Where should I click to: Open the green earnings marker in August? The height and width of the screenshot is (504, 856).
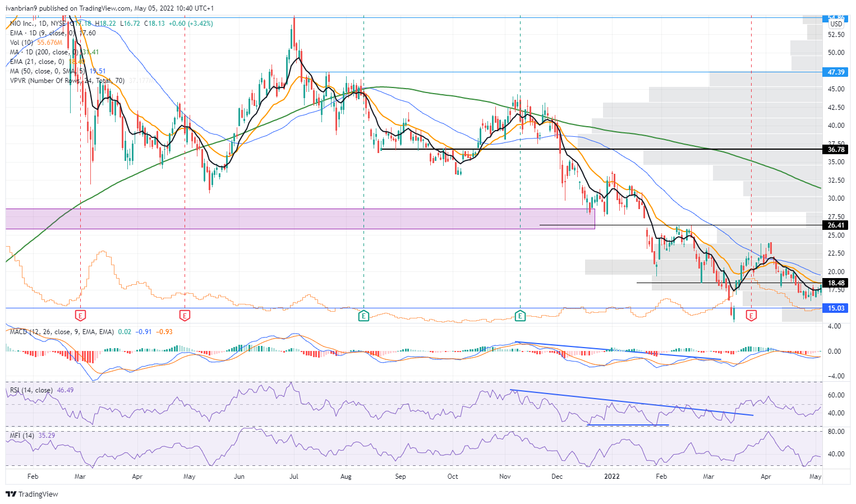(x=364, y=316)
